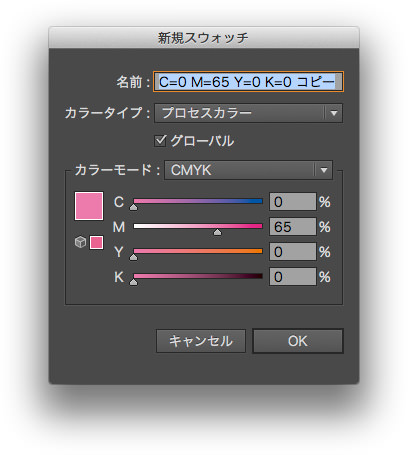Click the large pink color preview swatch
This screenshot has height=455, width=408.
(x=89, y=206)
